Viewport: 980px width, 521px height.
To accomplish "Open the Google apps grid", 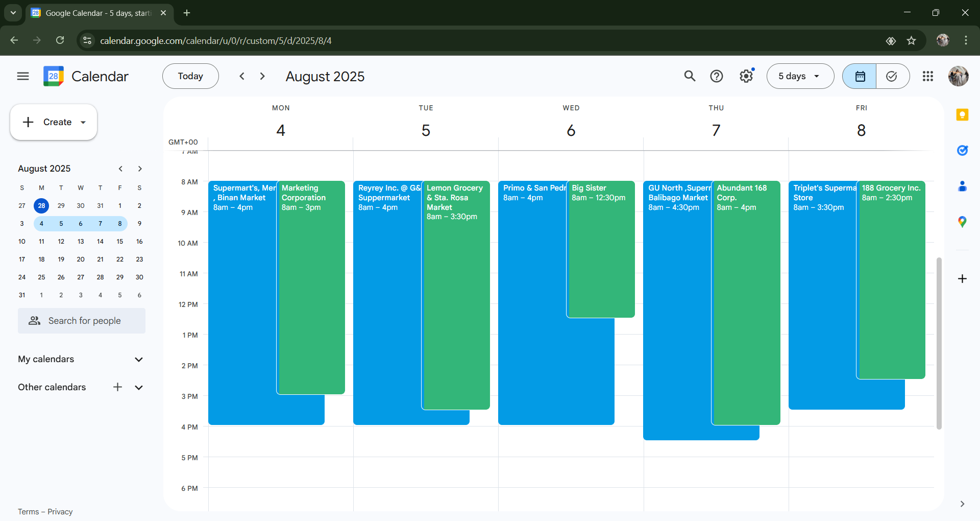I will 928,76.
